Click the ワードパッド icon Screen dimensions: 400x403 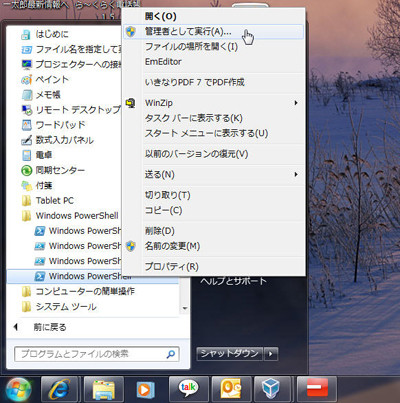[x=26, y=125]
